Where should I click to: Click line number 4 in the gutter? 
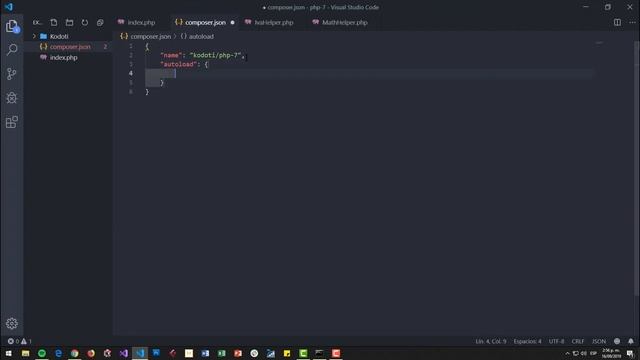[131, 73]
